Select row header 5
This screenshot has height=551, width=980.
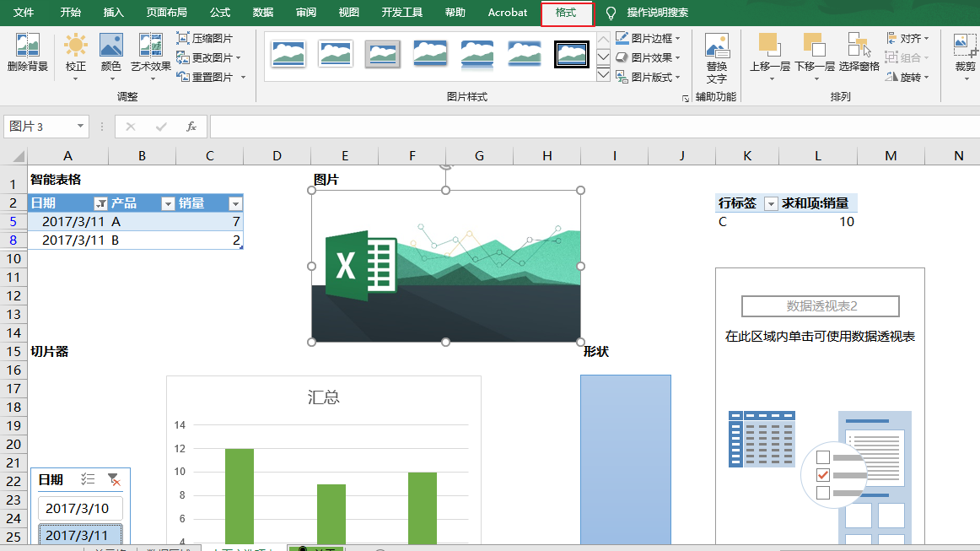tap(13, 221)
